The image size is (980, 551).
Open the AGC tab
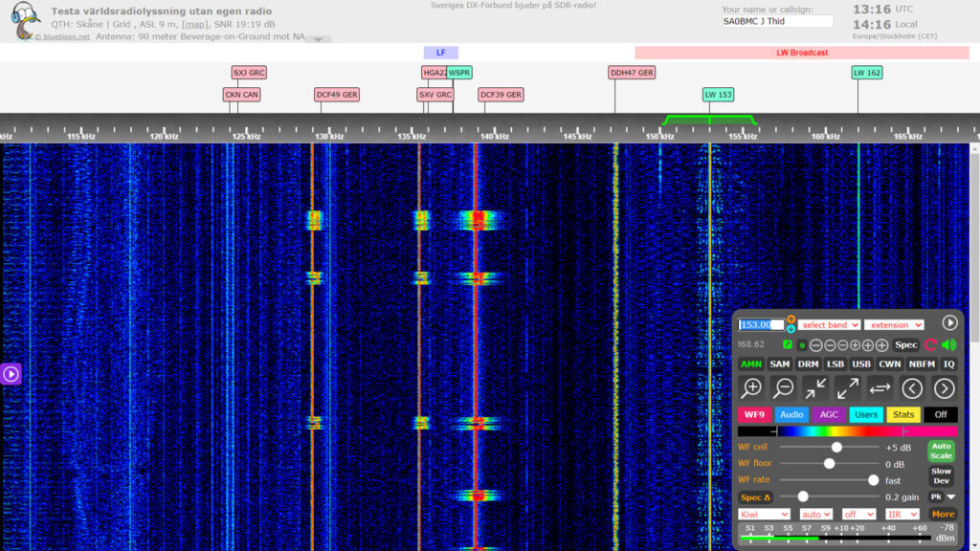[829, 414]
